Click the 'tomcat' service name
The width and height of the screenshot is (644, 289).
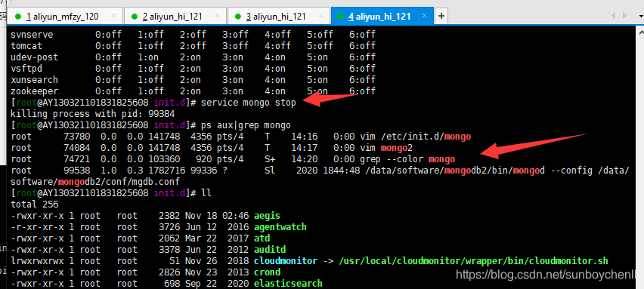click(x=26, y=46)
